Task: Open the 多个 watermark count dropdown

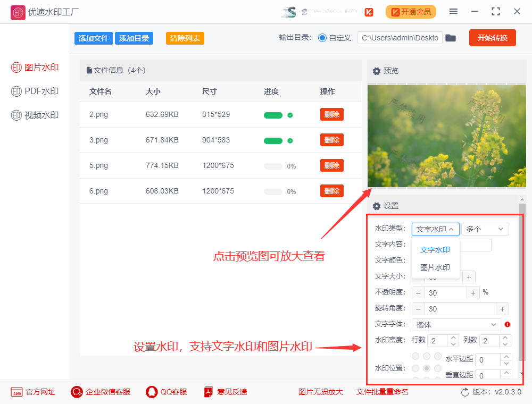Action: pyautogui.click(x=485, y=229)
